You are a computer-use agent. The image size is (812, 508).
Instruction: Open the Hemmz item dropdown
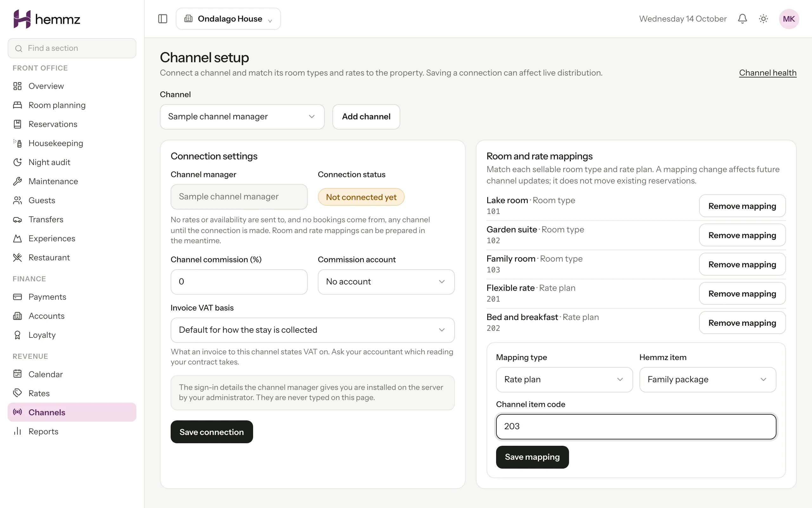coord(708,379)
